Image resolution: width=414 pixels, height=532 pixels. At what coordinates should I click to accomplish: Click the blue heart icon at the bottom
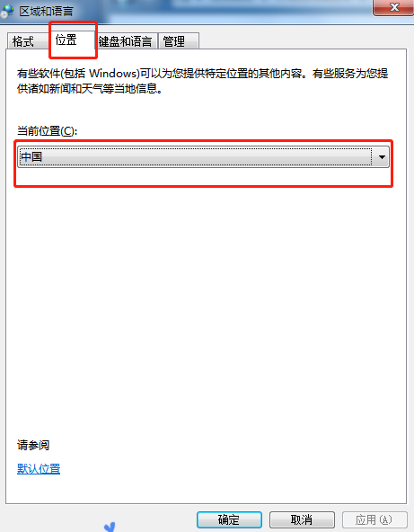coord(110,527)
